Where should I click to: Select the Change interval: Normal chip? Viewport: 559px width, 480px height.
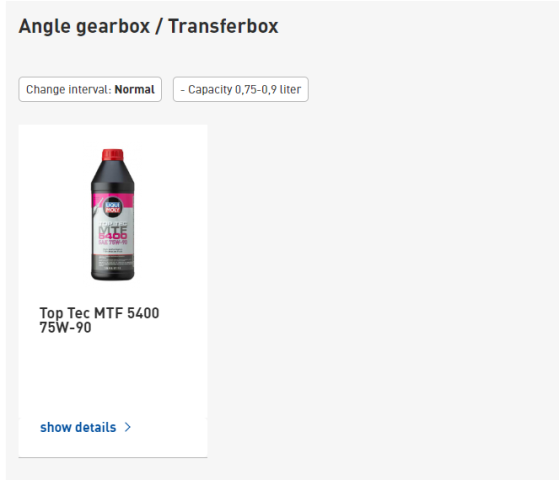click(x=90, y=89)
